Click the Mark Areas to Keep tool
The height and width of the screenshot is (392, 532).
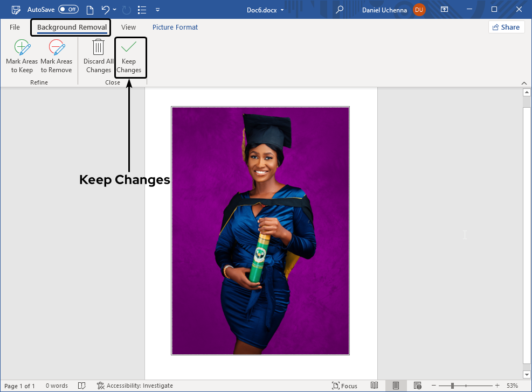(22, 57)
